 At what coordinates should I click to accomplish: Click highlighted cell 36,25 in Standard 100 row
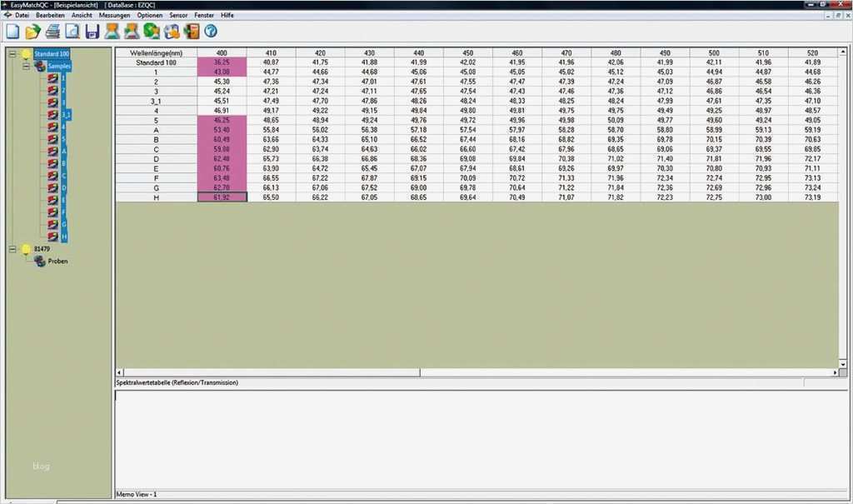pyautogui.click(x=222, y=62)
